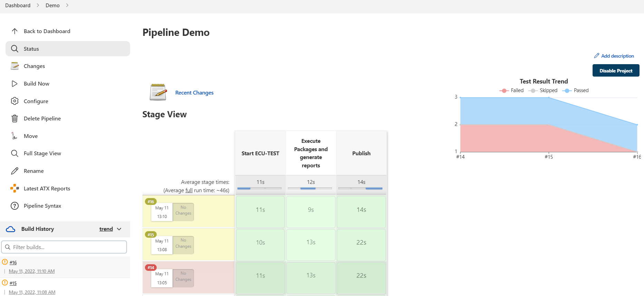
Task: Click the No Changes box for build #14
Action: pyautogui.click(x=183, y=278)
